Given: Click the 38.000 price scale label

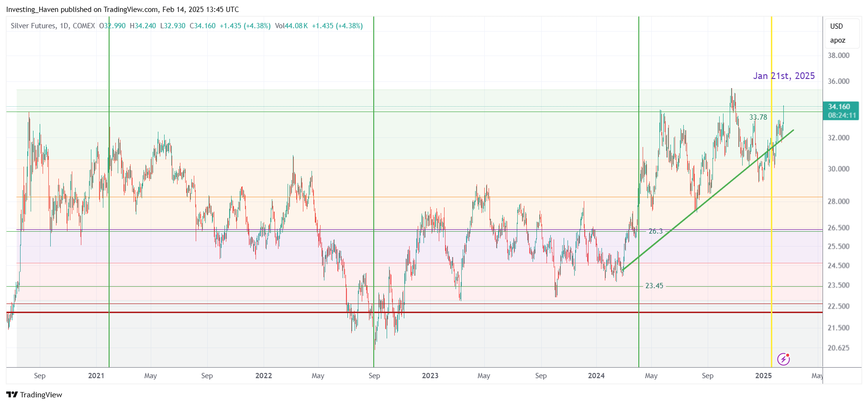Looking at the screenshot, I should 839,56.
